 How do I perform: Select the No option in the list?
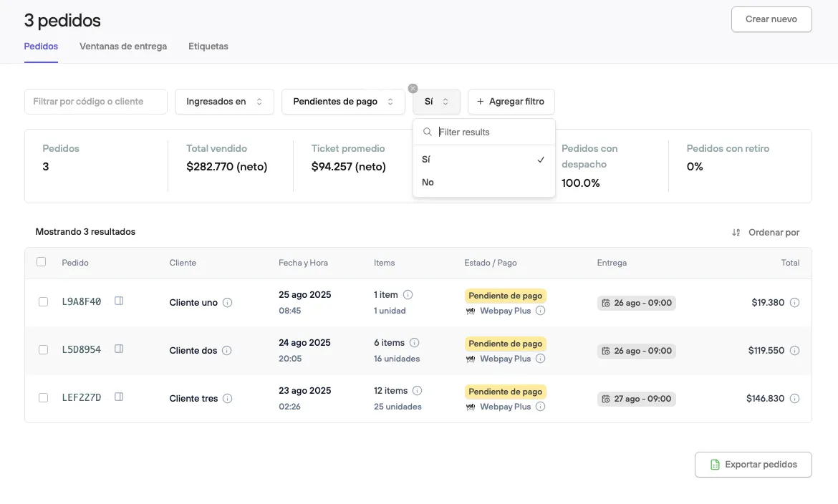click(483, 183)
